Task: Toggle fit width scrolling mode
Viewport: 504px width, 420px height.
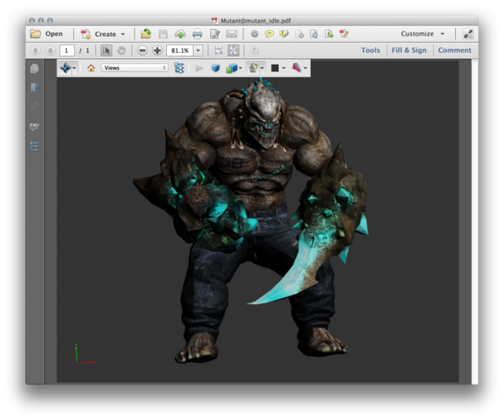Action: (219, 50)
